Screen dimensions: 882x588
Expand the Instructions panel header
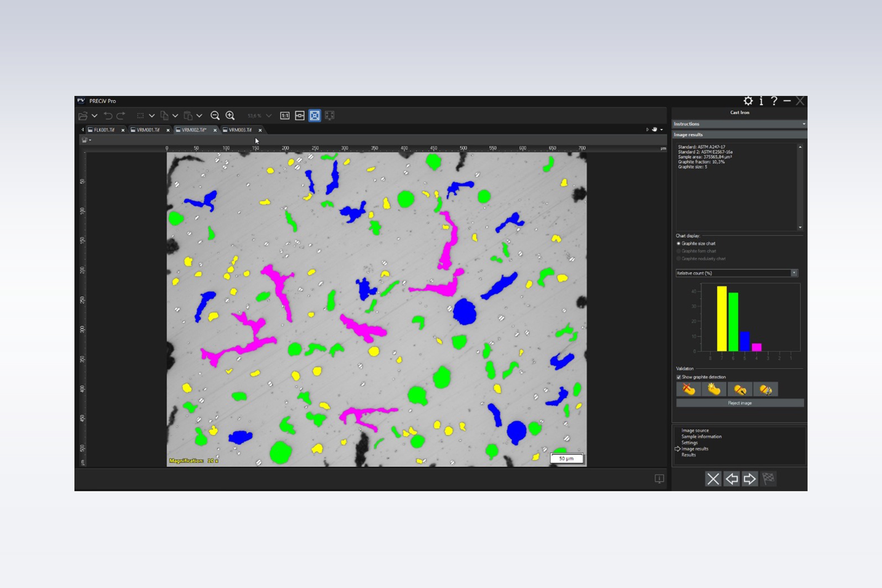point(739,124)
